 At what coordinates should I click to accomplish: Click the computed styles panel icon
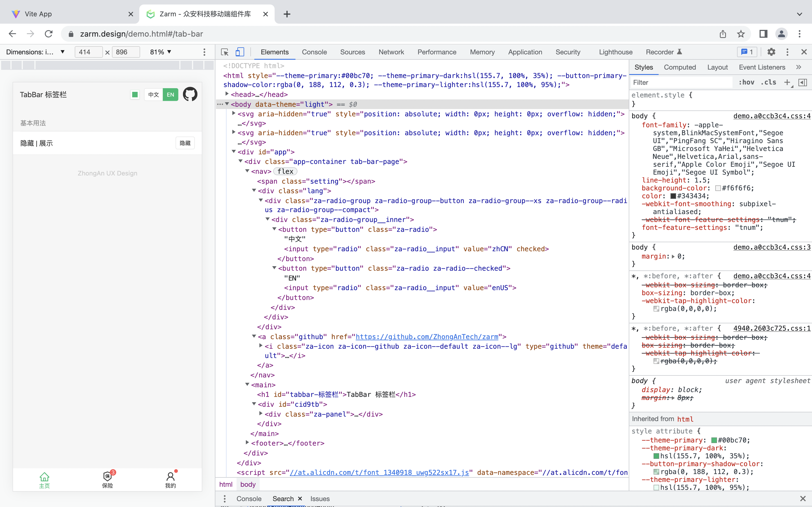(679, 66)
